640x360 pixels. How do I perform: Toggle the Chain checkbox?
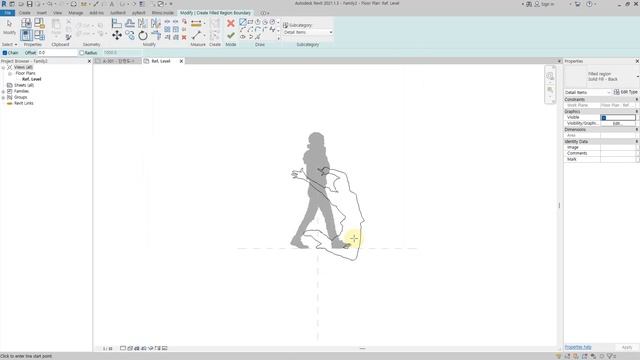click(5, 53)
